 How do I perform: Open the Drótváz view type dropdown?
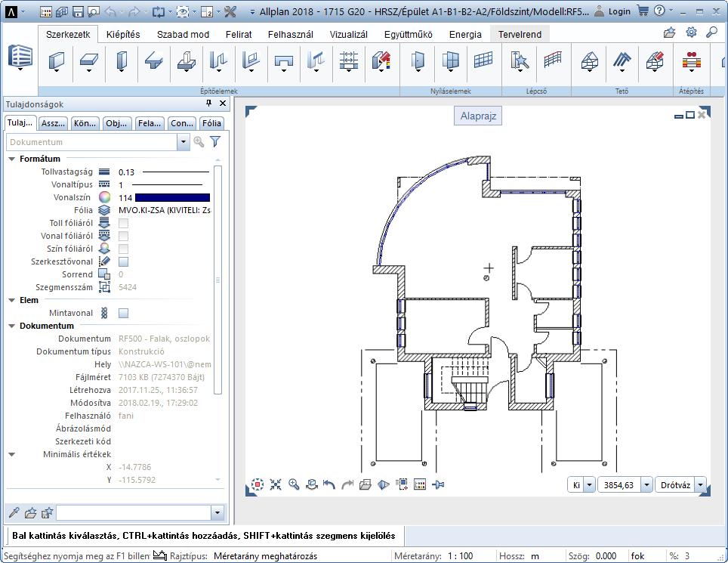700,485
